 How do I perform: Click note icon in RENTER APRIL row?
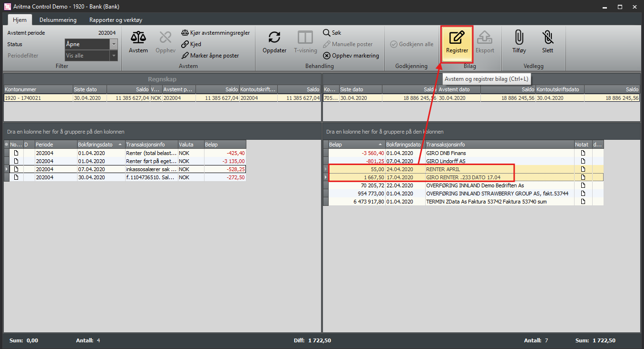(x=583, y=169)
